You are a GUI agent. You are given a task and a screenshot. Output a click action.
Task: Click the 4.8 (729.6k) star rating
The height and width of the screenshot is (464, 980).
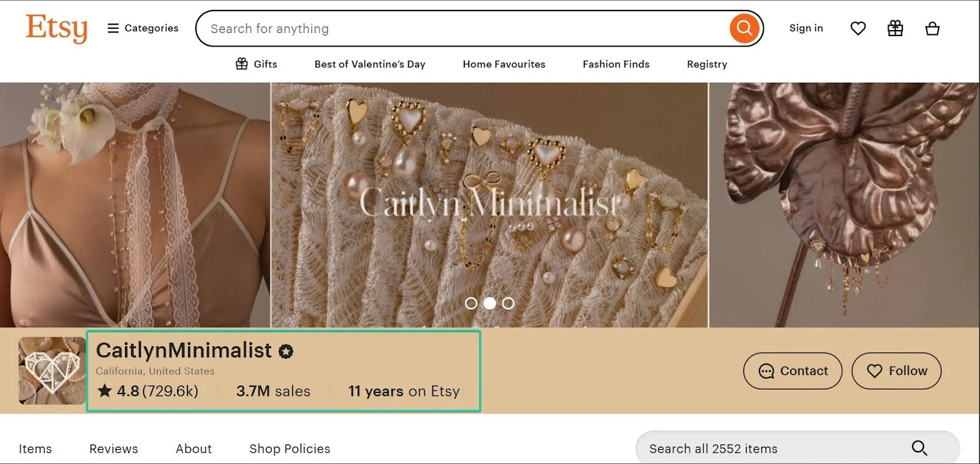pyautogui.click(x=148, y=391)
